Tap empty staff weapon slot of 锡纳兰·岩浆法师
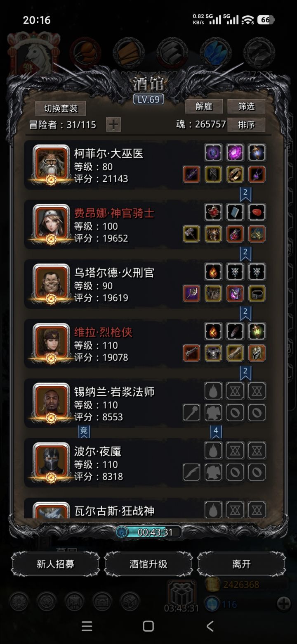Screen dimensions: 297x644 click(x=191, y=412)
